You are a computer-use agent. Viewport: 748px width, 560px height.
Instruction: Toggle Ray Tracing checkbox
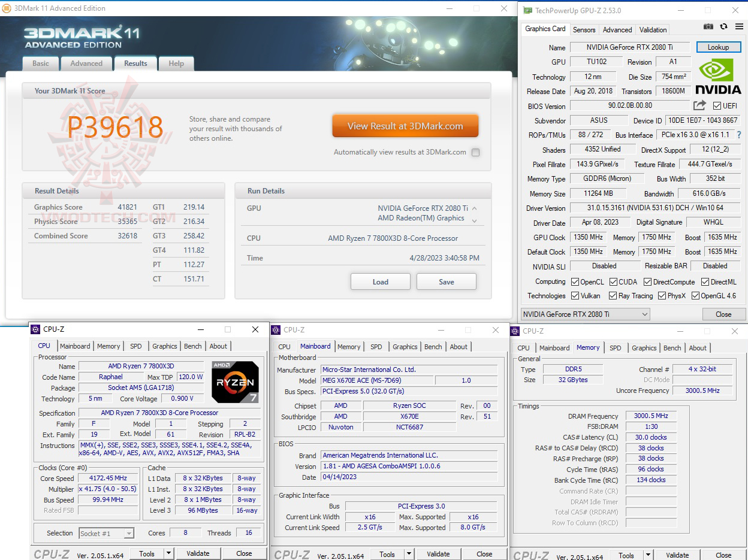(613, 296)
